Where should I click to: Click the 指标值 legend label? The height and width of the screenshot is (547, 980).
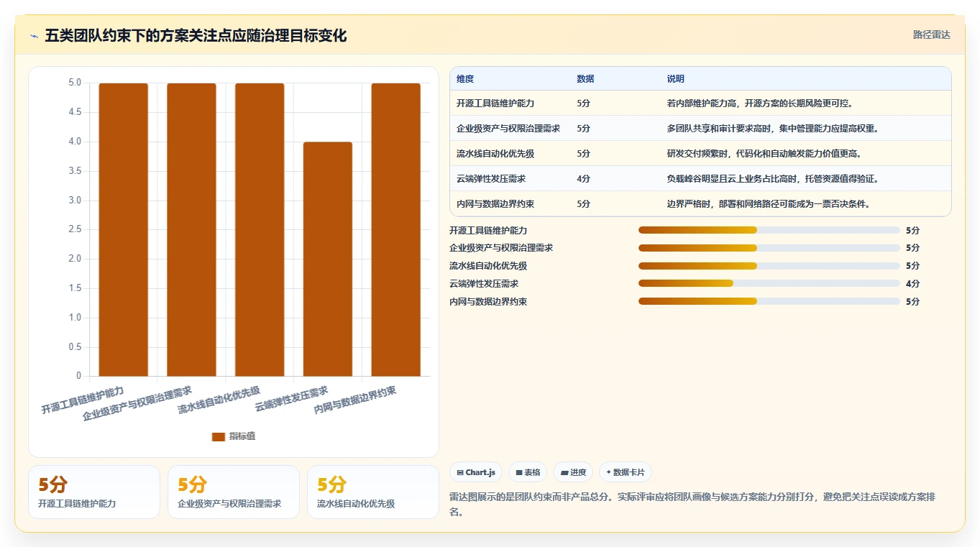(x=242, y=436)
